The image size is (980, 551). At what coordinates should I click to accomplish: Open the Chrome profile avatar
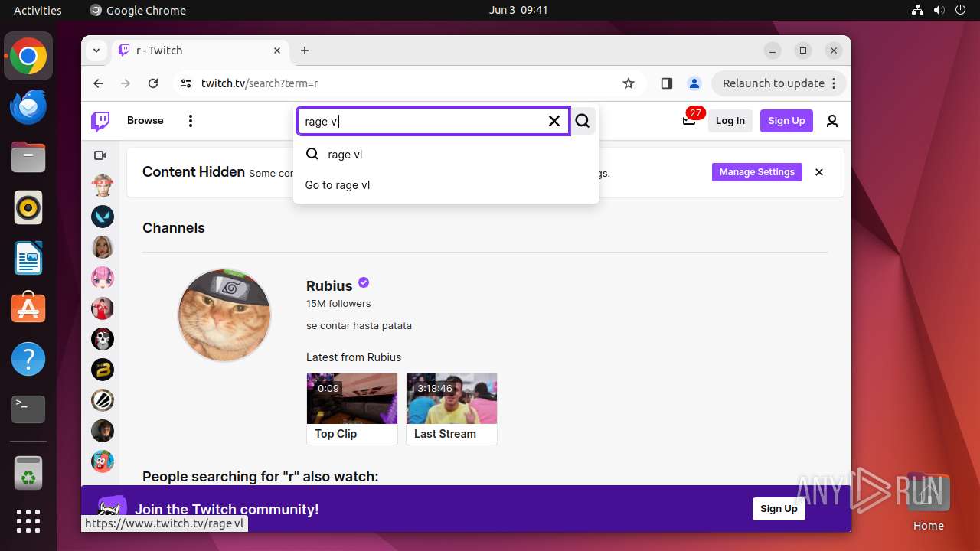point(694,83)
